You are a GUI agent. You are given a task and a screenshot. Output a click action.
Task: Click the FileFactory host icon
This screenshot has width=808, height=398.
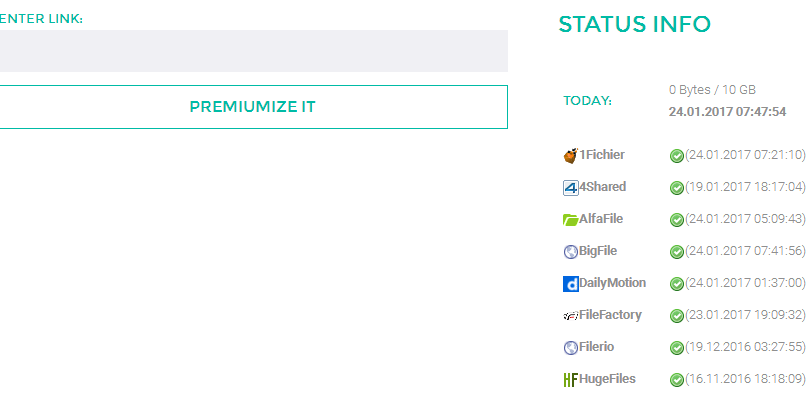click(570, 316)
